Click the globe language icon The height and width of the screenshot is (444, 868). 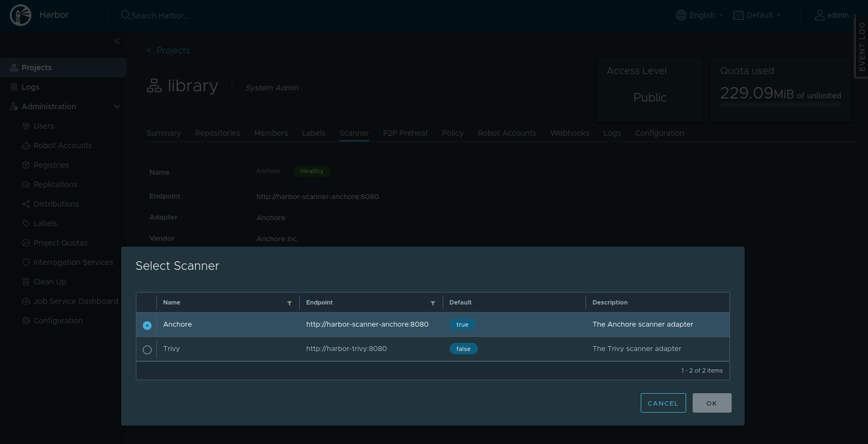(681, 15)
